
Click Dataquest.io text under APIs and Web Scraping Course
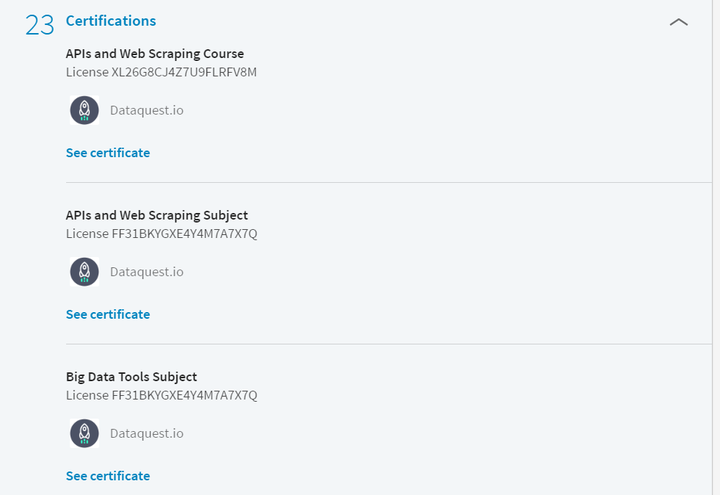[x=146, y=110]
